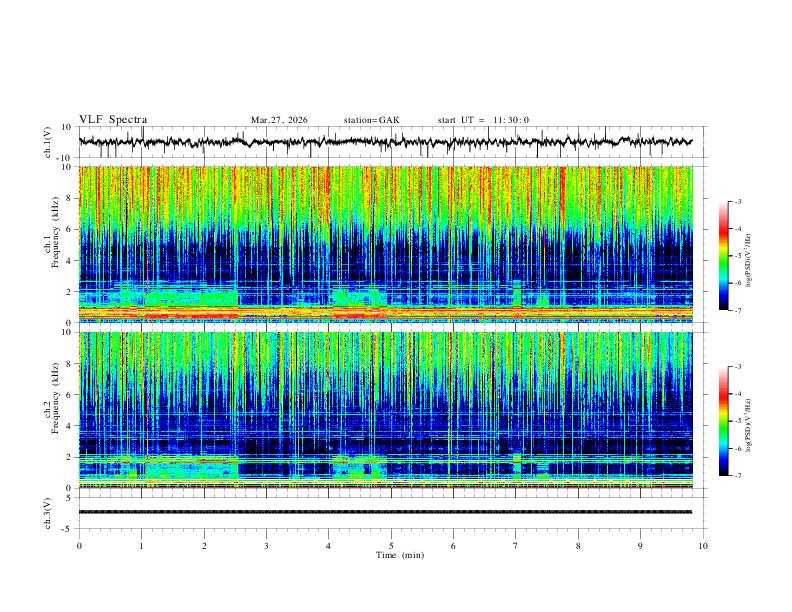Click the "ch.1(V)" waveform axis label
This screenshot has height=612, width=792.
pos(48,142)
